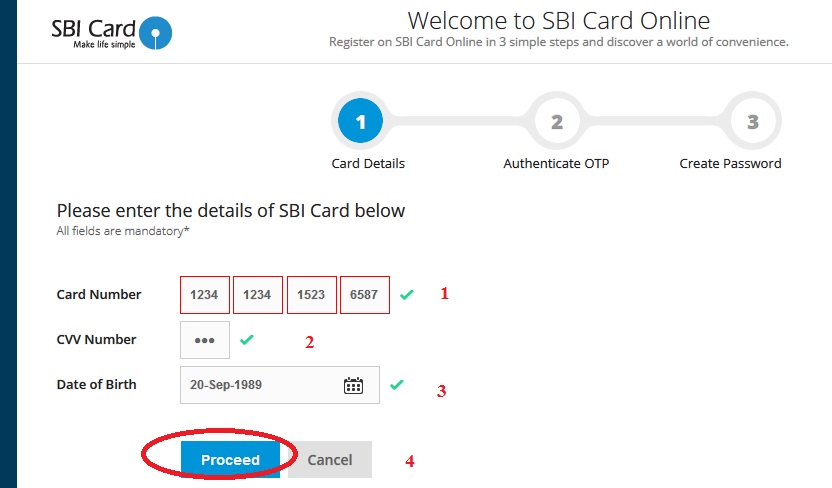Select step 3 Create Password circle
The width and height of the screenshot is (832, 488).
coord(752,122)
